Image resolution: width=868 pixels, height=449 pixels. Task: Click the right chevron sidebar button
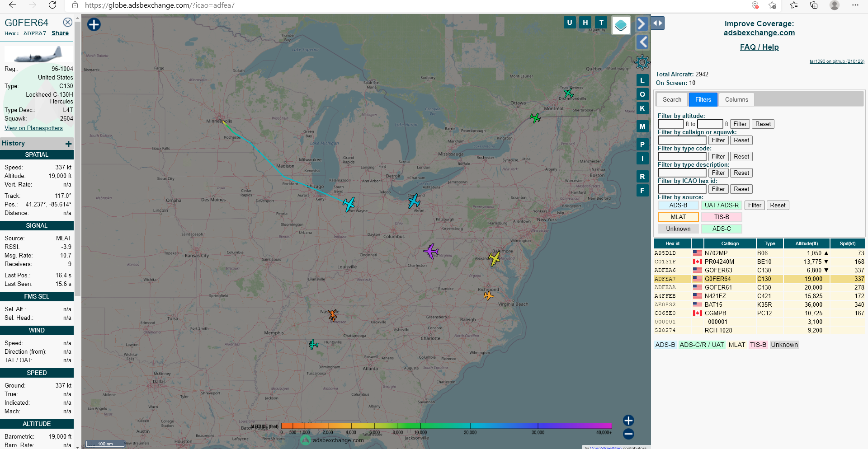(642, 23)
